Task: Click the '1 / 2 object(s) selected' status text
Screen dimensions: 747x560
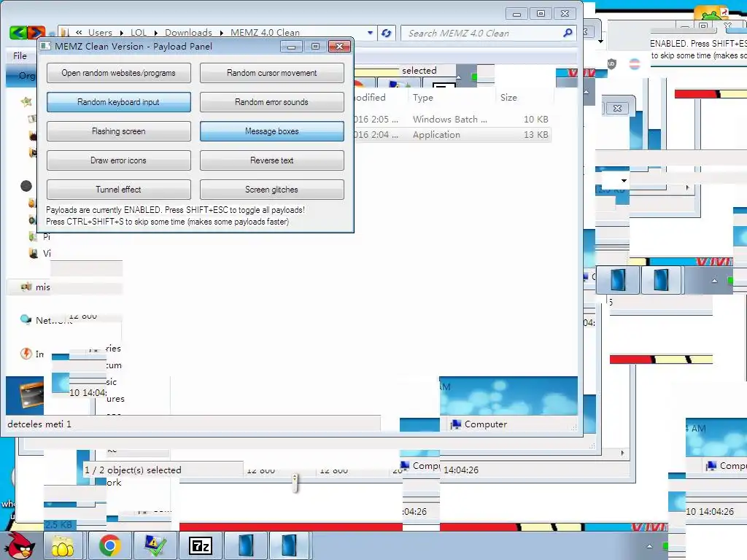Action: tap(133, 470)
